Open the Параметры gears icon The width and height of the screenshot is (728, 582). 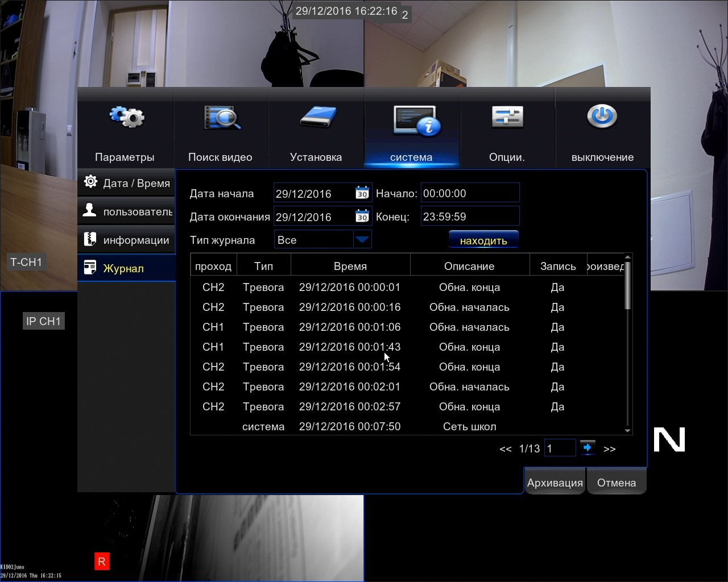(127, 117)
